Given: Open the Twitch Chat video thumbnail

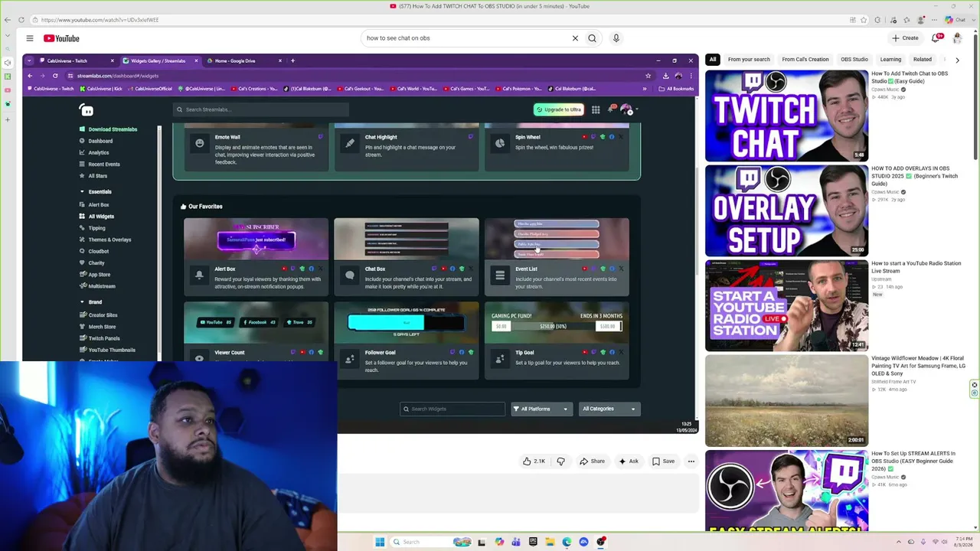Looking at the screenshot, I should tap(786, 116).
